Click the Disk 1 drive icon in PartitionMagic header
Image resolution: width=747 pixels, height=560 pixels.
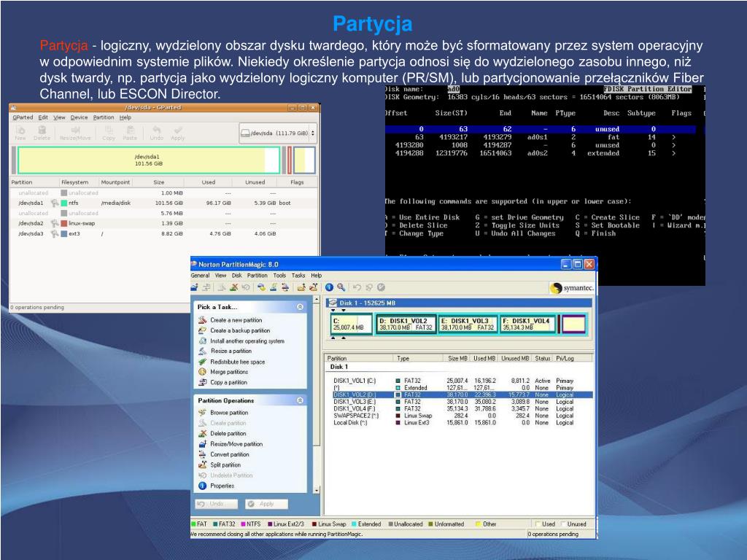(x=333, y=303)
